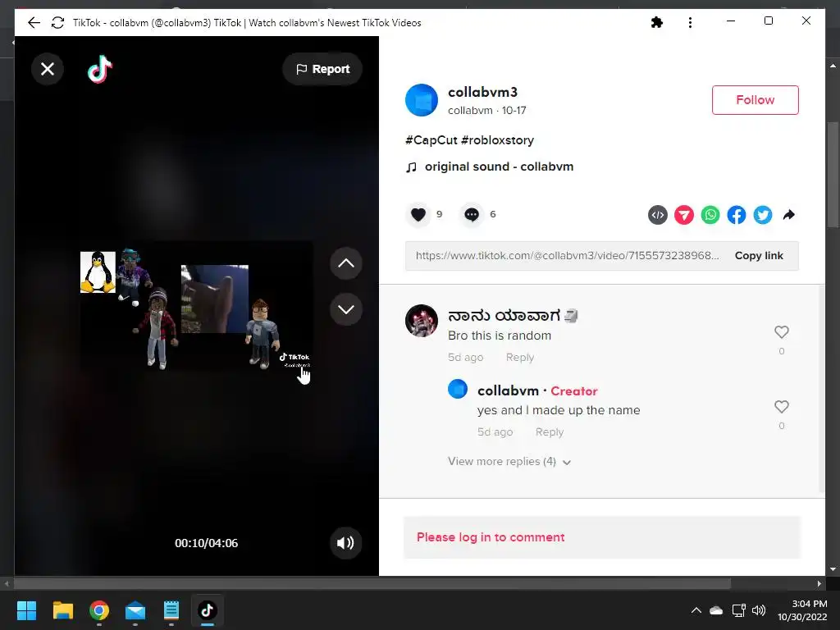The width and height of the screenshot is (840, 630).
Task: Mute the video sound
Action: click(x=345, y=543)
